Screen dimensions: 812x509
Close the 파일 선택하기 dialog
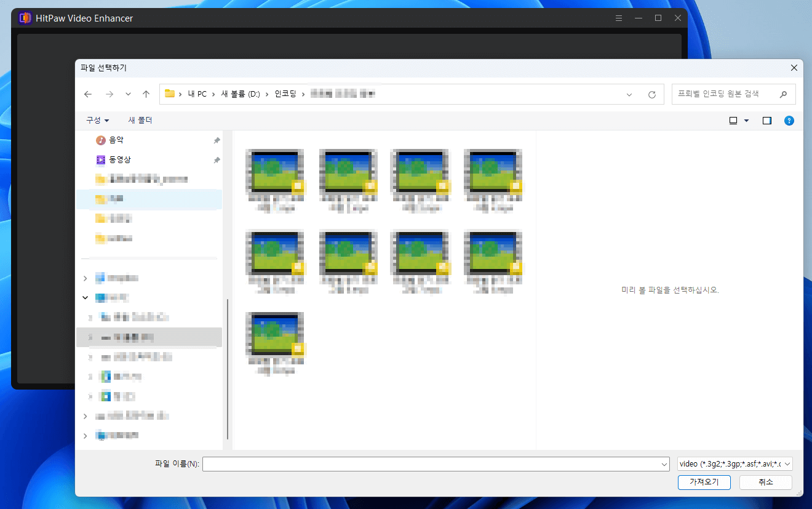[795, 68]
